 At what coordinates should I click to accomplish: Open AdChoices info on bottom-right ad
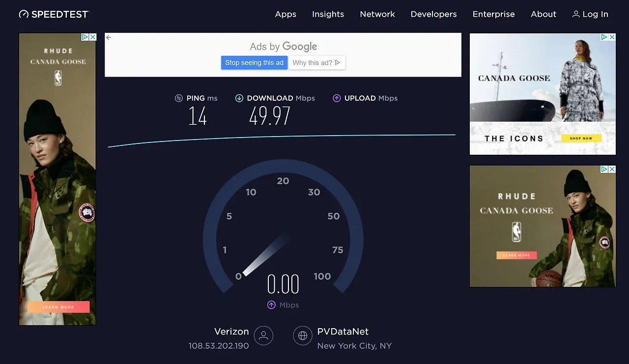pyautogui.click(x=604, y=169)
